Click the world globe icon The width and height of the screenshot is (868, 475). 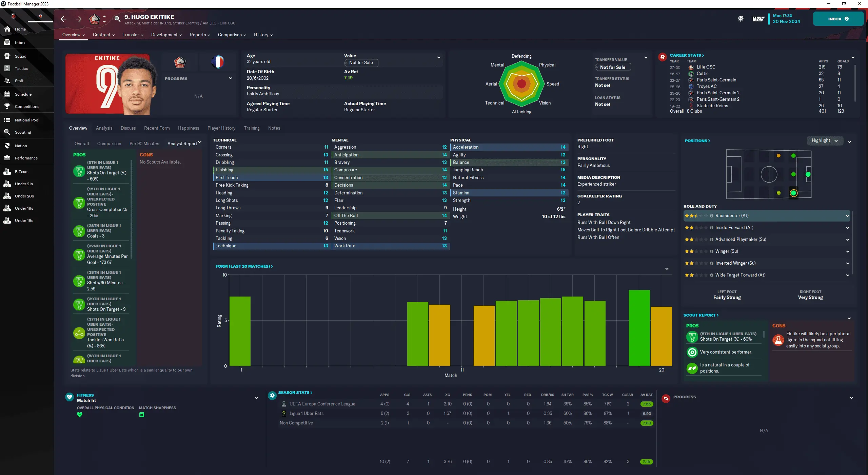[741, 19]
